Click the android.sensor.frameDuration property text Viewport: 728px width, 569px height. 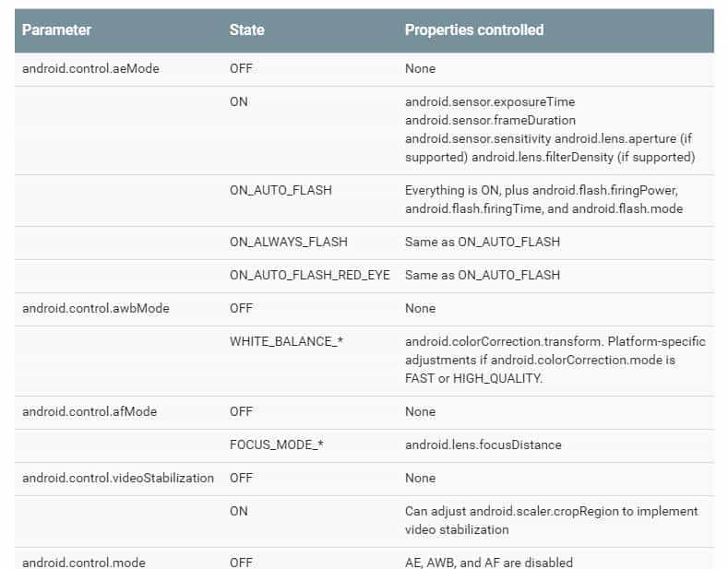(x=490, y=121)
